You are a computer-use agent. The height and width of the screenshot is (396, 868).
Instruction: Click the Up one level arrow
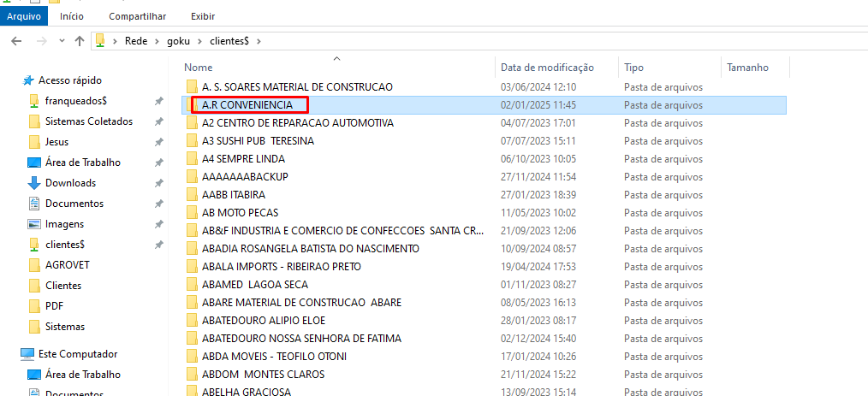click(x=80, y=41)
